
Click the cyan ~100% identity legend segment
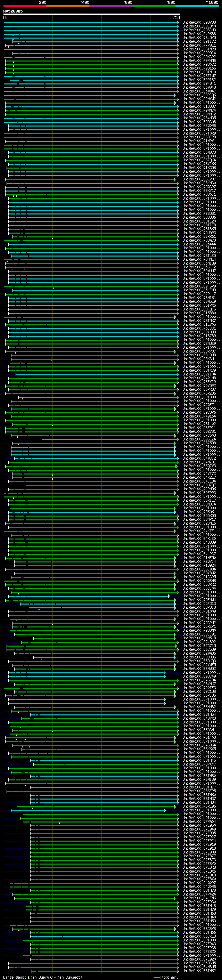pyautogui.click(x=197, y=6)
